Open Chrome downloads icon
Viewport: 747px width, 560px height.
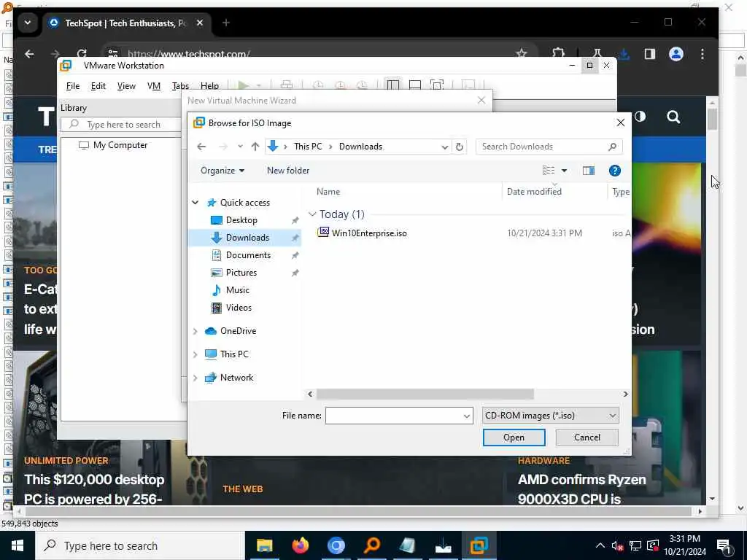tap(624, 54)
